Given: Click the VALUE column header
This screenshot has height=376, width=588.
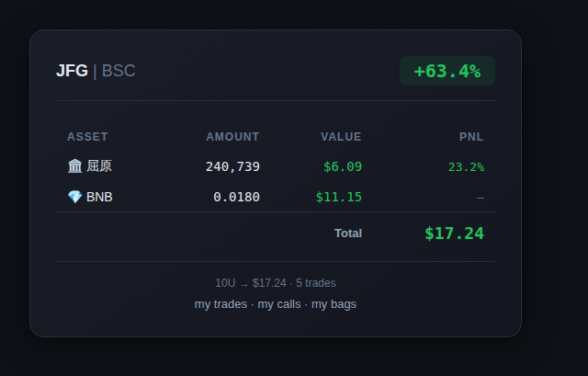Looking at the screenshot, I should click(x=341, y=137).
